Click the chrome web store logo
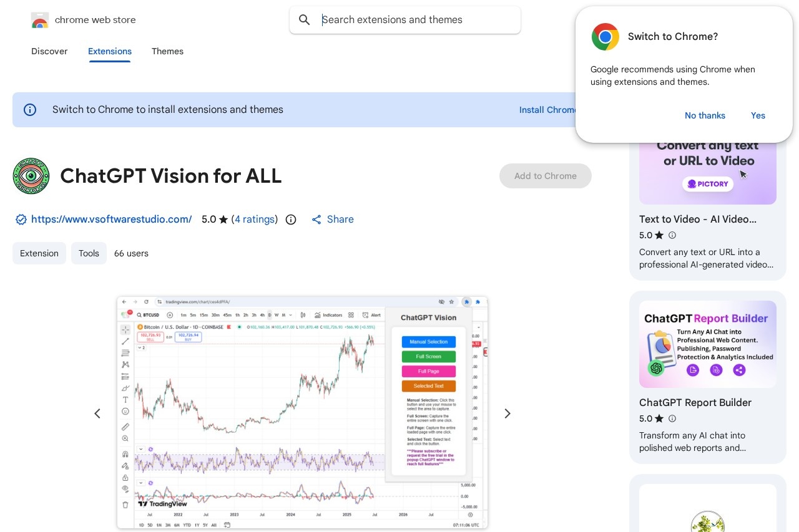Image resolution: width=799 pixels, height=532 pixels. pyautogui.click(x=40, y=19)
